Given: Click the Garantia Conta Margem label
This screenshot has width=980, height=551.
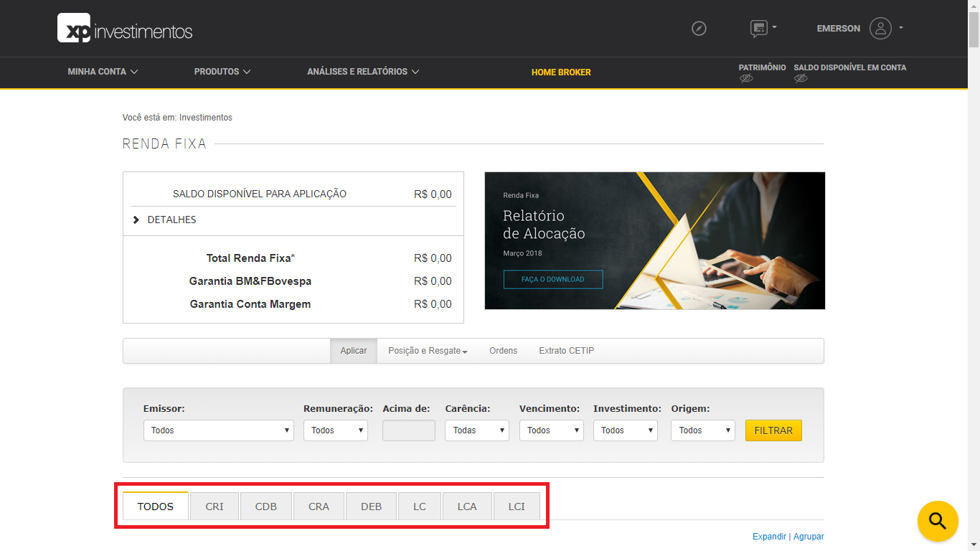Looking at the screenshot, I should pos(250,304).
